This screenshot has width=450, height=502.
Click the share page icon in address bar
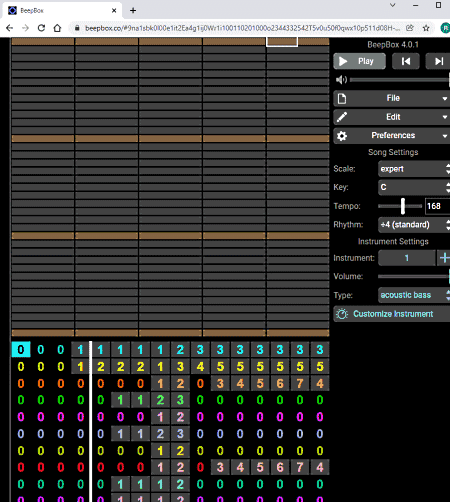pos(410,28)
